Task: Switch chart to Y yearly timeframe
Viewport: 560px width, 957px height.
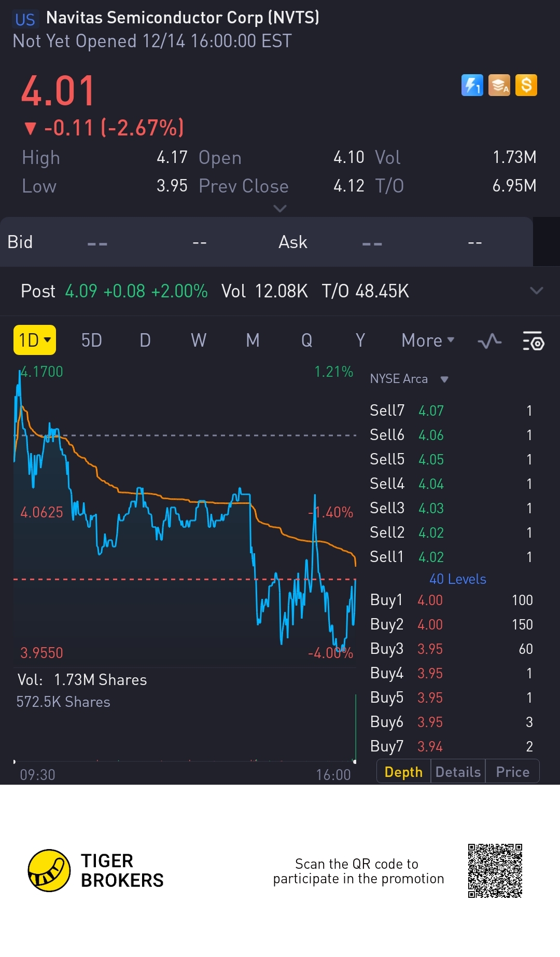Action: (x=360, y=340)
